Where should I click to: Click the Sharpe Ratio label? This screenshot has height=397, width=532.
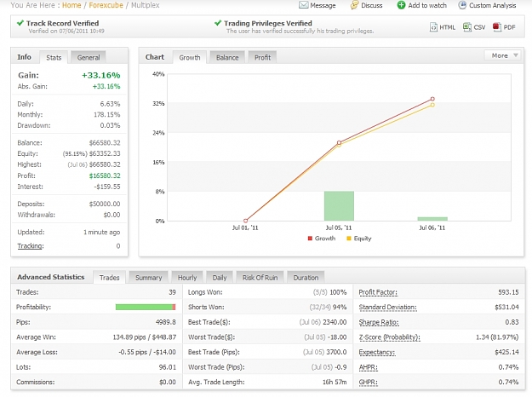coord(379,322)
